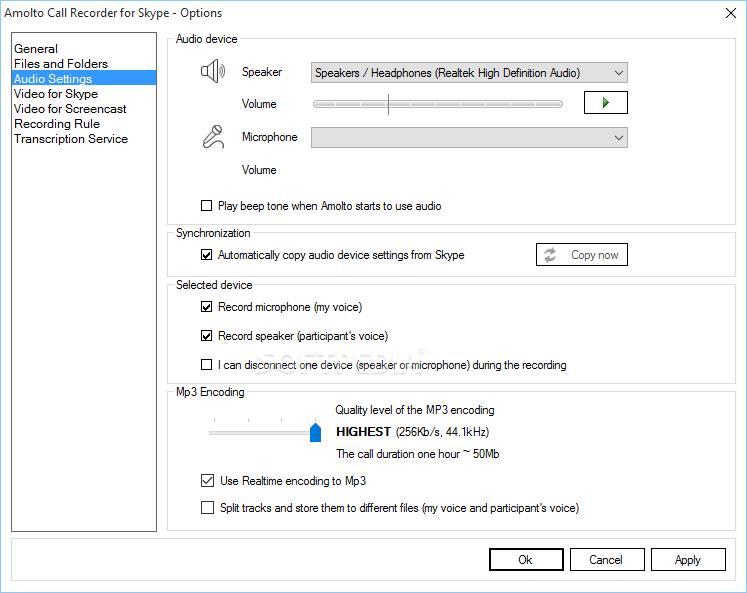Open the Speaker device dropdown

coord(469,73)
